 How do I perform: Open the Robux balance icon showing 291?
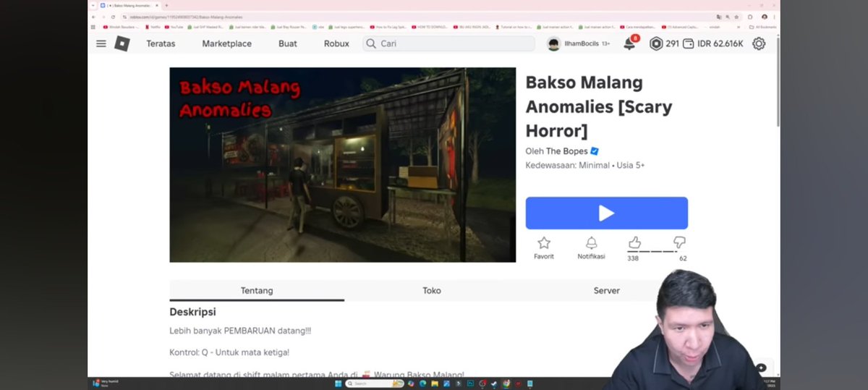[x=656, y=43]
